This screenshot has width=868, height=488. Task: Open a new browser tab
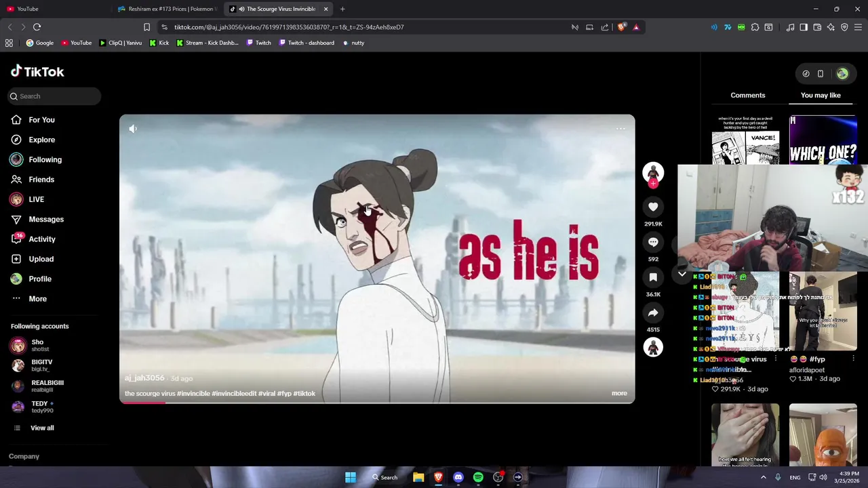(x=342, y=9)
